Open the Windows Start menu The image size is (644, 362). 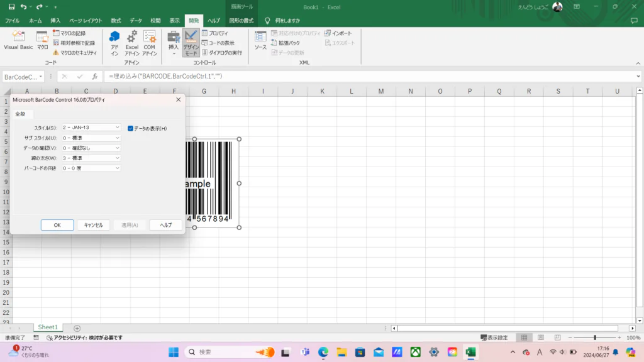174,352
